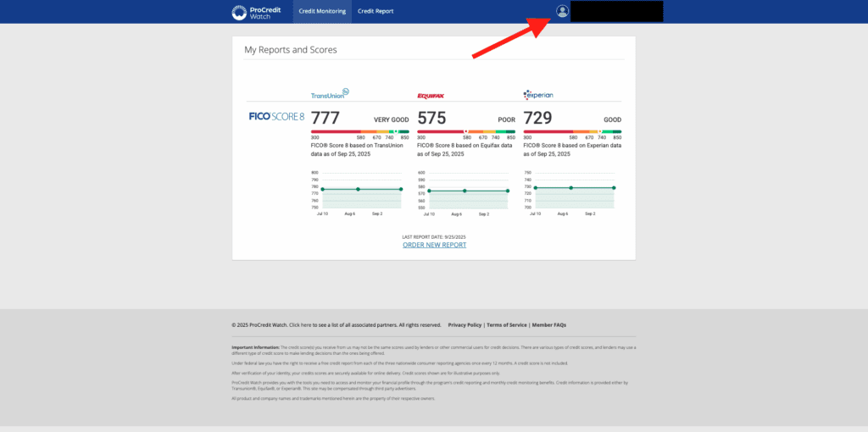Open the user profile account icon
Viewport: 868px width, 432px height.
click(x=562, y=11)
